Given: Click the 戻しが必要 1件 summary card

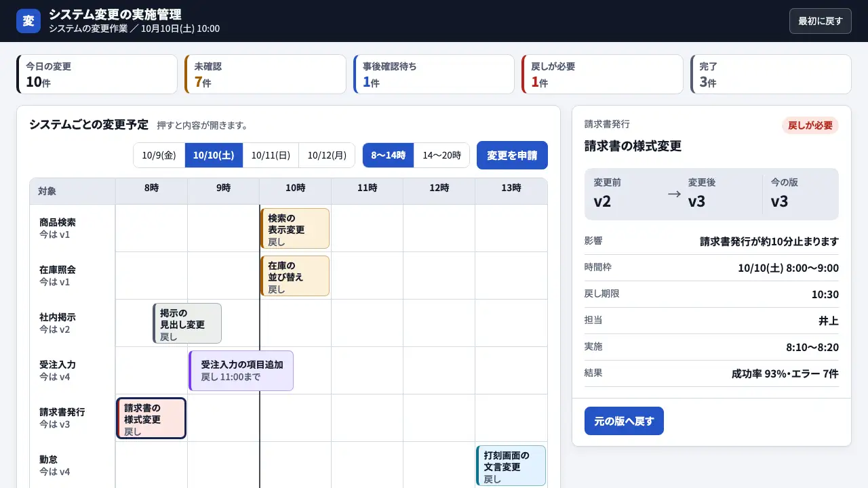Looking at the screenshot, I should pyautogui.click(x=602, y=74).
